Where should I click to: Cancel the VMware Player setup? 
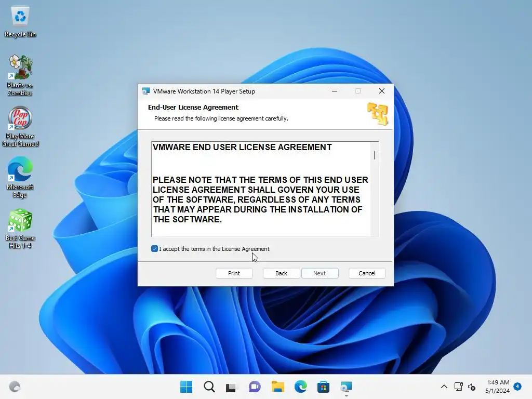pos(367,273)
